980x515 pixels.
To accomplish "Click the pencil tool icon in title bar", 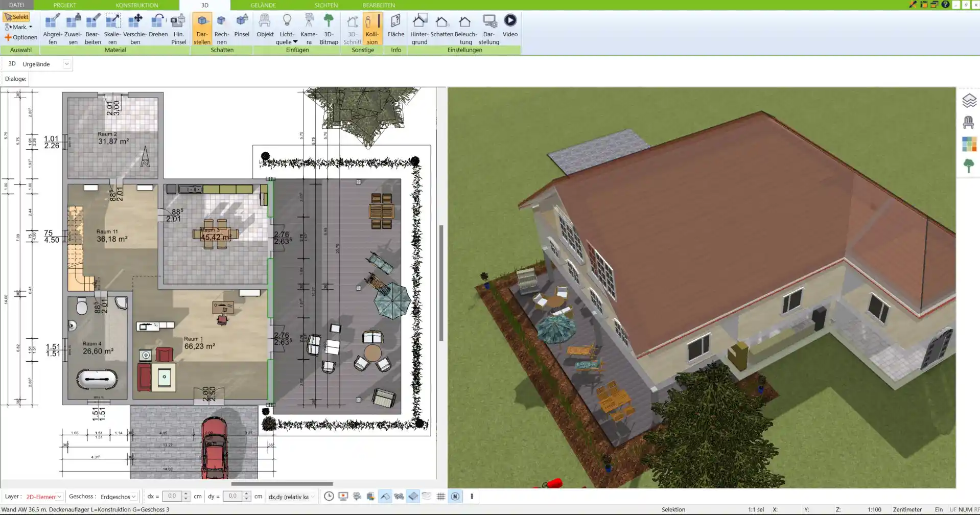I will (x=913, y=5).
